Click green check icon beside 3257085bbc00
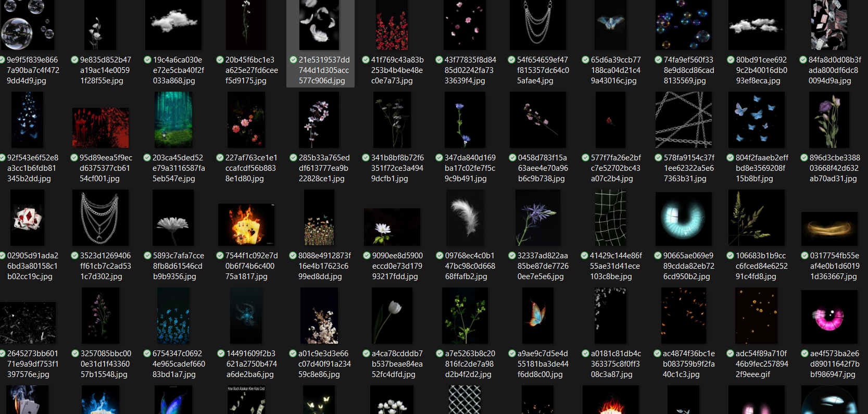868x414 pixels. [x=76, y=354]
